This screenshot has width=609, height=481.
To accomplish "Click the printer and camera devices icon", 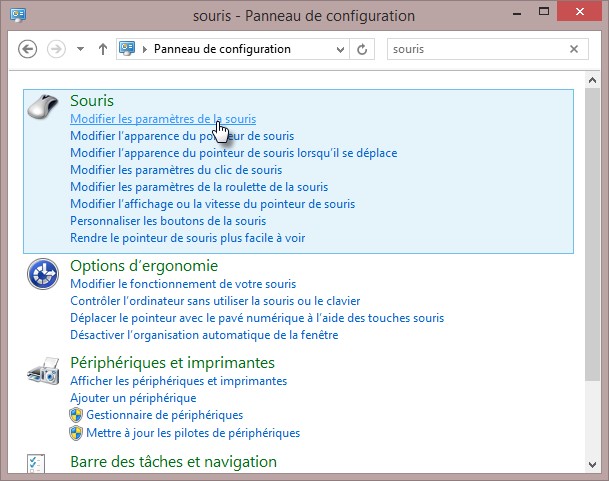I will pos(43,371).
